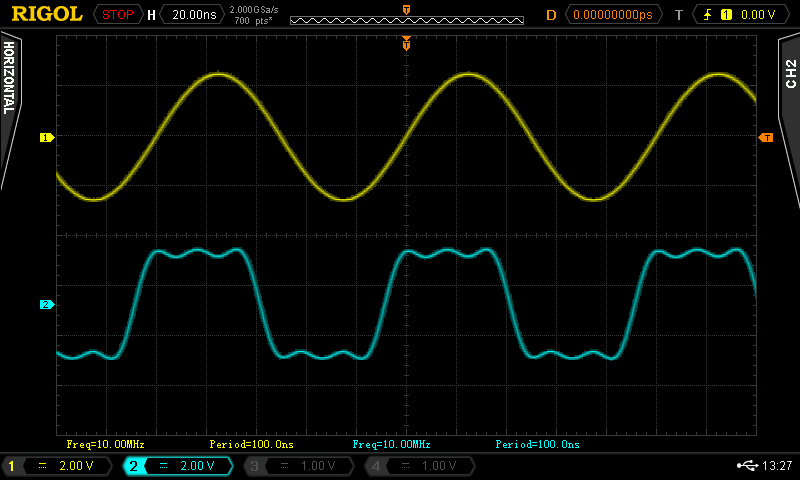Click the channel 4 DC coupling symbol
800x480 pixels.
[x=405, y=466]
